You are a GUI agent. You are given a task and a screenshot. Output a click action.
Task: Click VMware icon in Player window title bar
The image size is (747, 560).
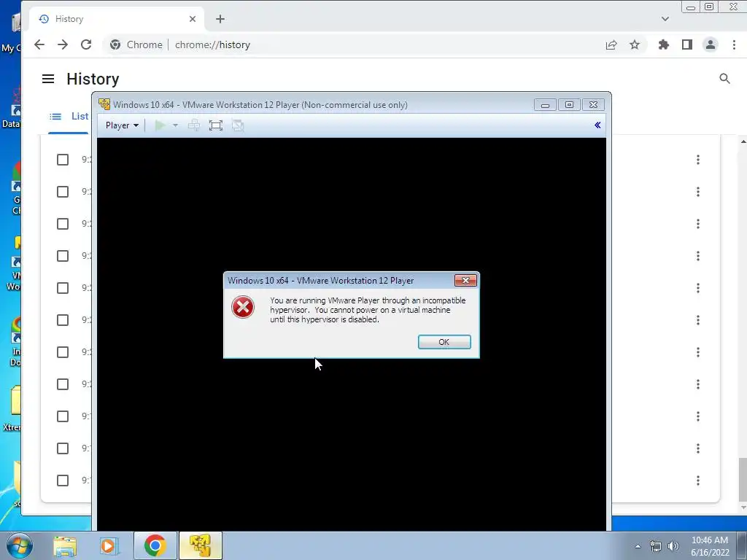(104, 104)
